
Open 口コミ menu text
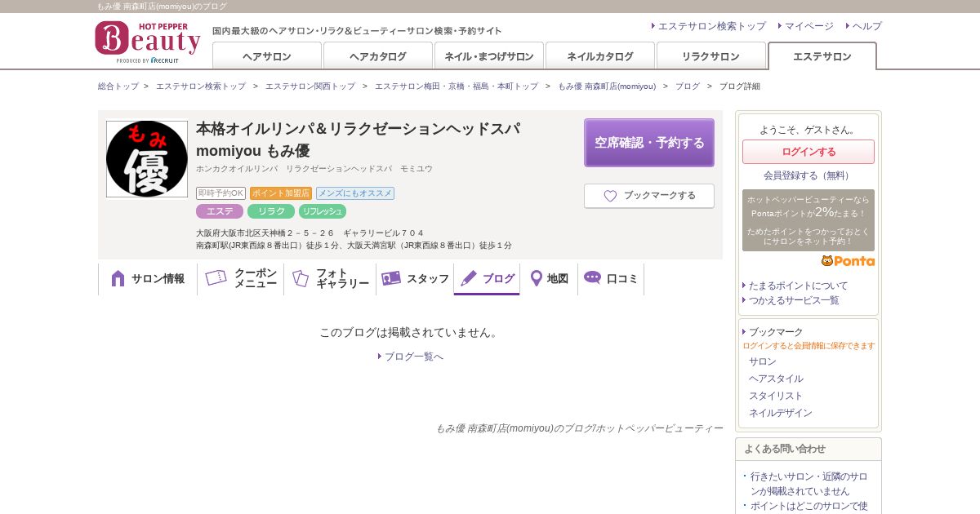pos(622,278)
